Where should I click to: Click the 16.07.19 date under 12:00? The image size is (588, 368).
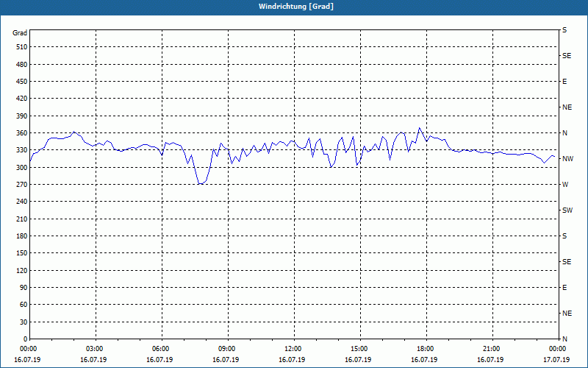coord(292,360)
